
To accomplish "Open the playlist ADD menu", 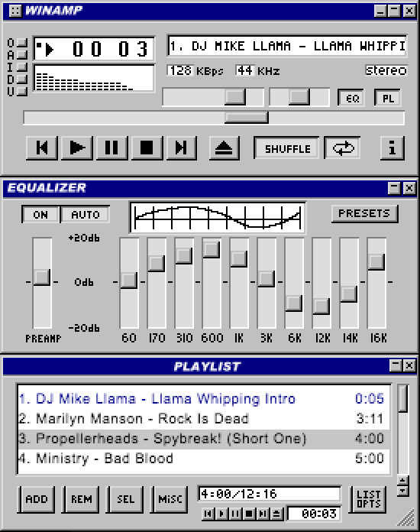I will [x=36, y=499].
